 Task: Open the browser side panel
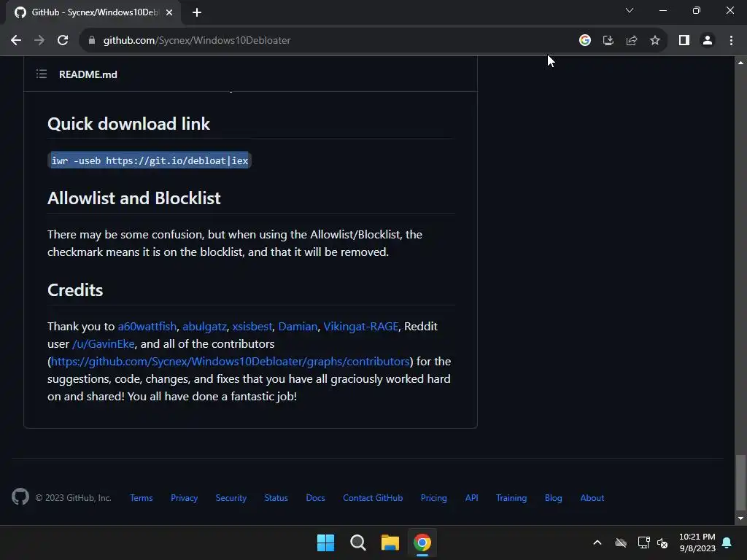[684, 41]
